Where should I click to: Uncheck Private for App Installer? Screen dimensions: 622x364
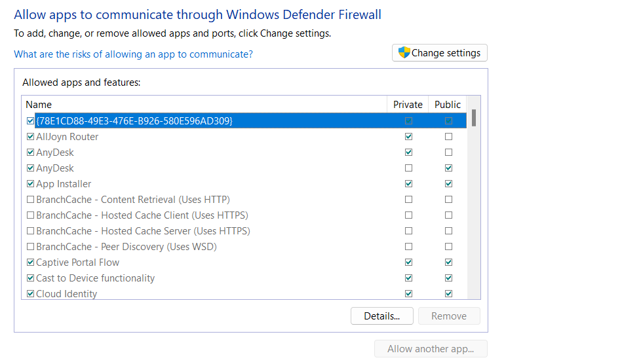tap(409, 184)
